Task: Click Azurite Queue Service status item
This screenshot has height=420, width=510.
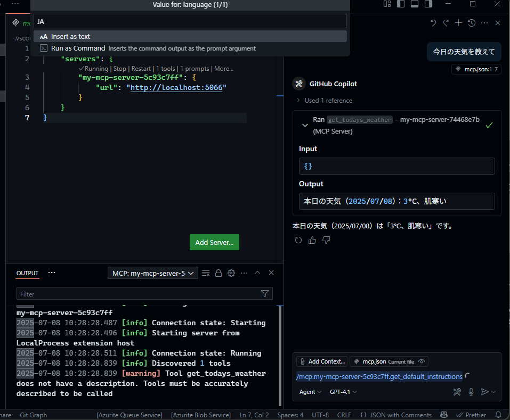Action: coord(129,415)
